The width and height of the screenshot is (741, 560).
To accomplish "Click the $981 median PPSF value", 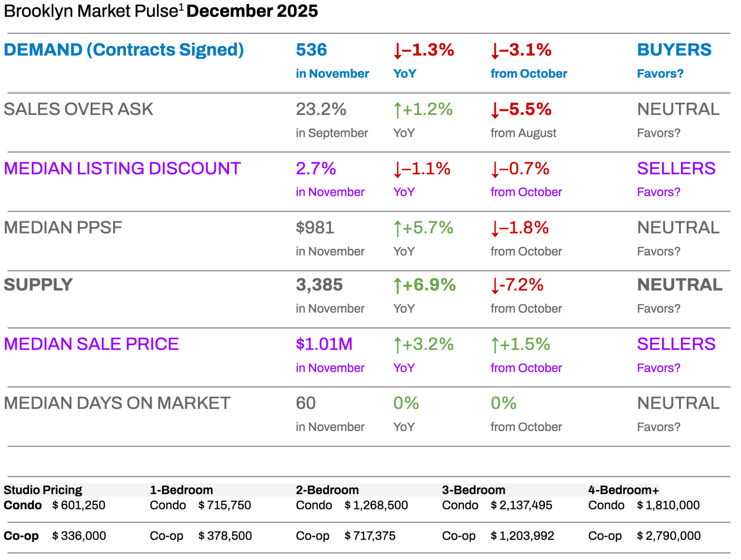I will click(315, 228).
